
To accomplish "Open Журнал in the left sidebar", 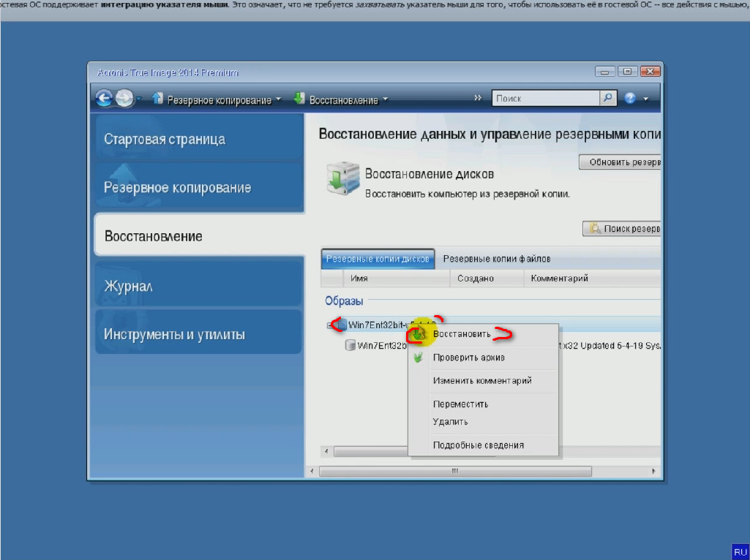I will 198,287.
